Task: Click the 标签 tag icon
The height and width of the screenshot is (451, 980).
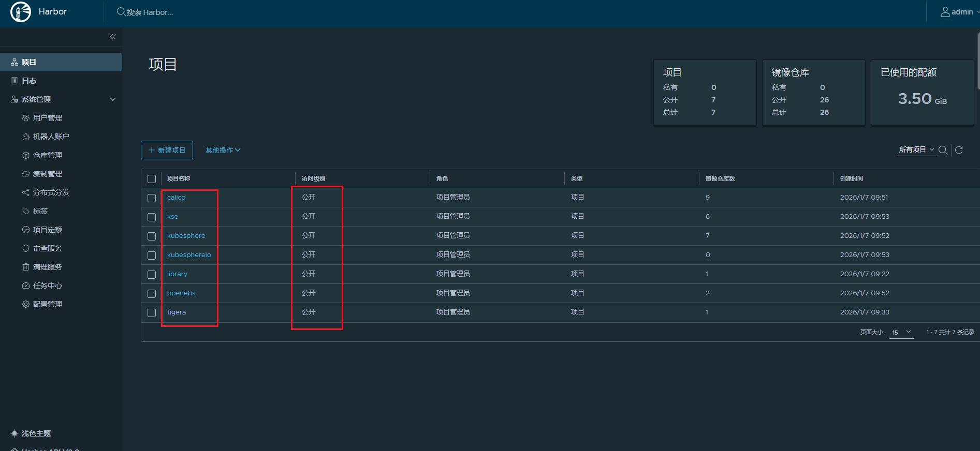Action: pos(26,211)
